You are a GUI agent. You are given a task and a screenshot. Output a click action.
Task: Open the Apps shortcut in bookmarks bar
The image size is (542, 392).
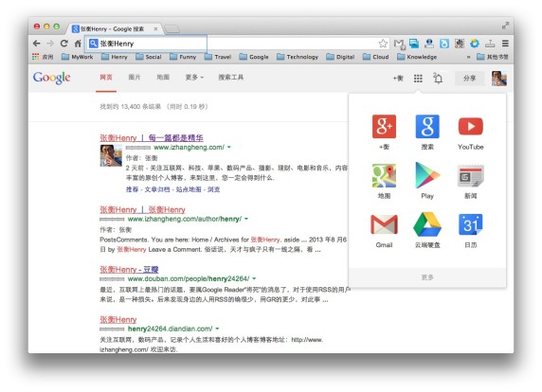click(43, 57)
